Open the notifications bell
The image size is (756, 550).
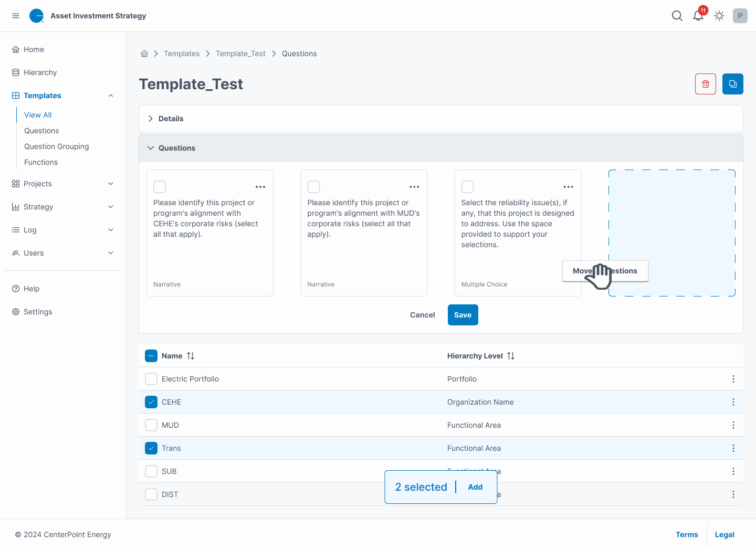tap(698, 16)
